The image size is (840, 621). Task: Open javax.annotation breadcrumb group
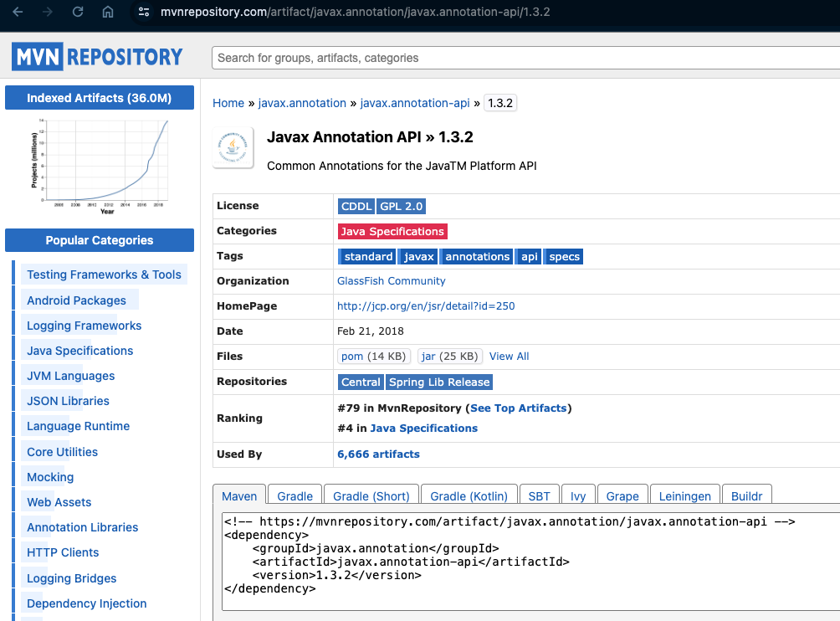click(x=302, y=103)
